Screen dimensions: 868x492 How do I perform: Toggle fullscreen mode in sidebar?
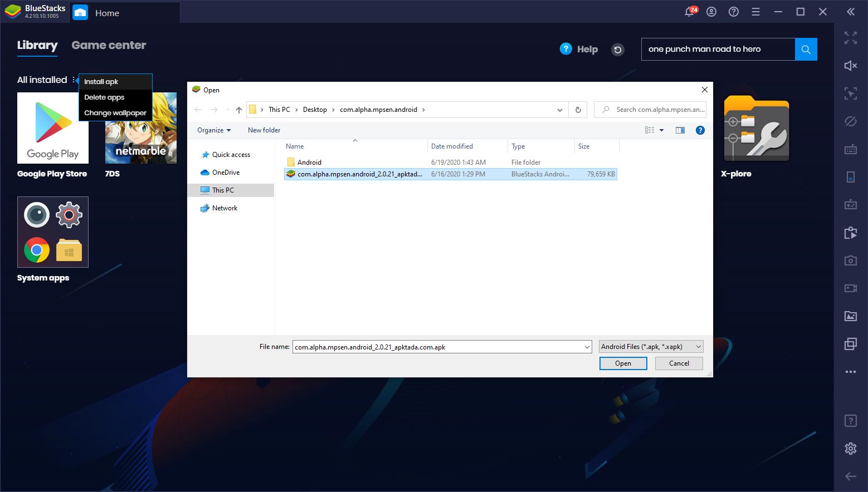click(x=851, y=38)
